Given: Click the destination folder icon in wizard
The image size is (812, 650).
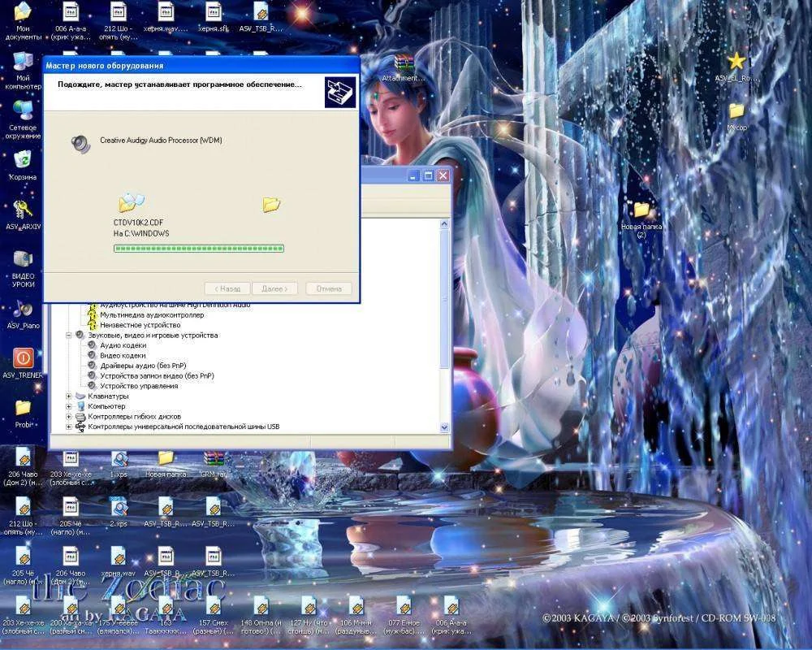Looking at the screenshot, I should (x=271, y=204).
